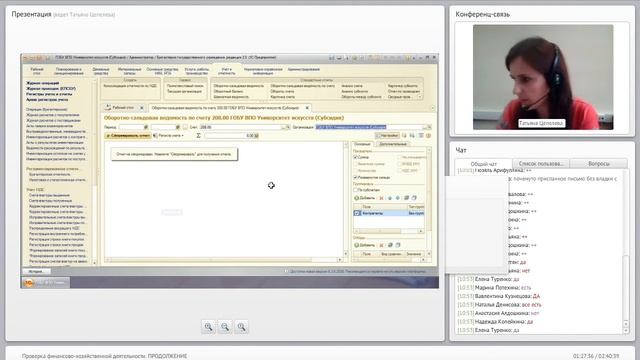
Task: Open start period calendar picker icon
Action: [x=146, y=127]
